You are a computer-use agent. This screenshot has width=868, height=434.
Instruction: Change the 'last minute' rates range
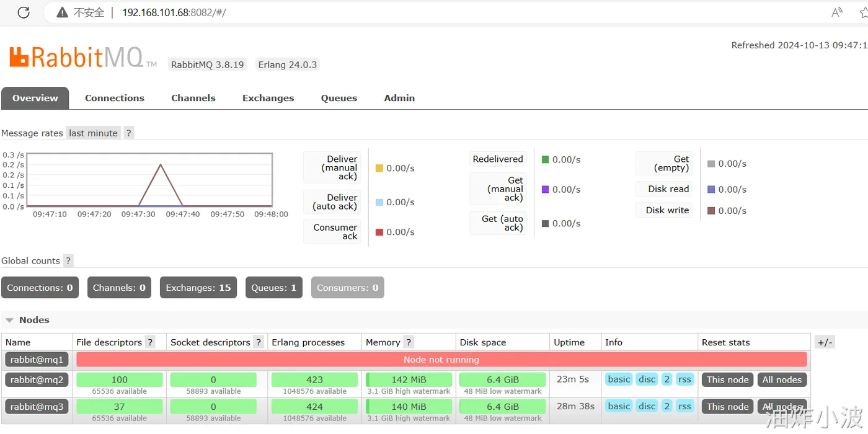[x=93, y=133]
